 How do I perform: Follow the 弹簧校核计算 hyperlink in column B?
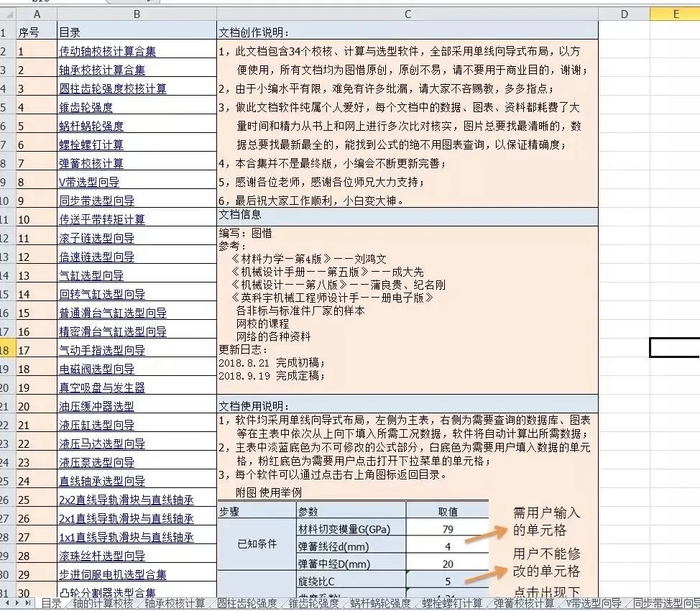(91, 164)
